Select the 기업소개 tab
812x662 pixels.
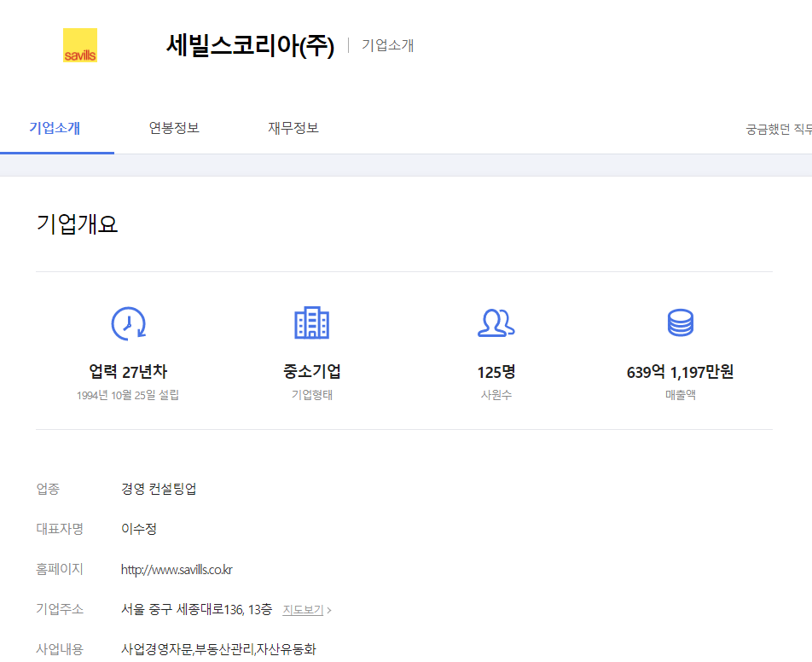click(55, 128)
